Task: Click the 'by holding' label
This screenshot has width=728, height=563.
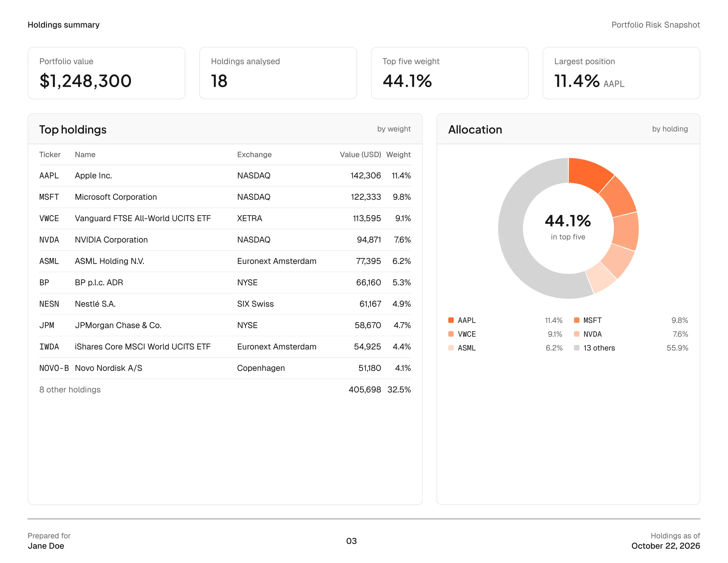Action: tap(670, 129)
